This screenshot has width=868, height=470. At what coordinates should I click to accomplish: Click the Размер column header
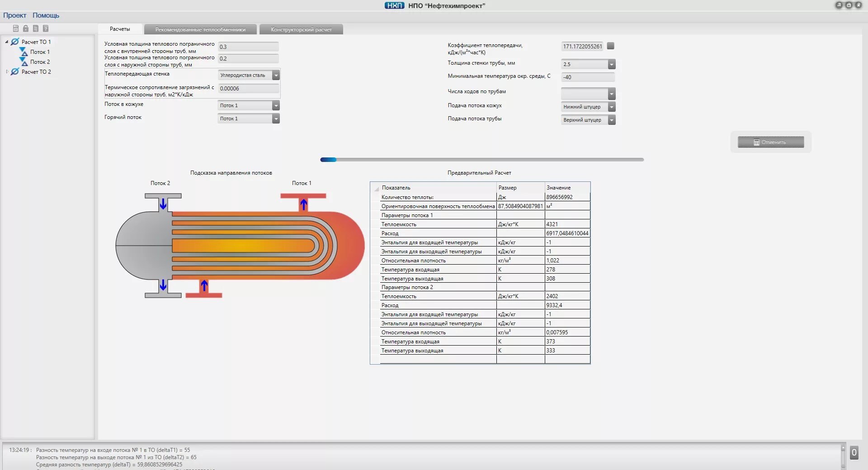click(x=521, y=187)
